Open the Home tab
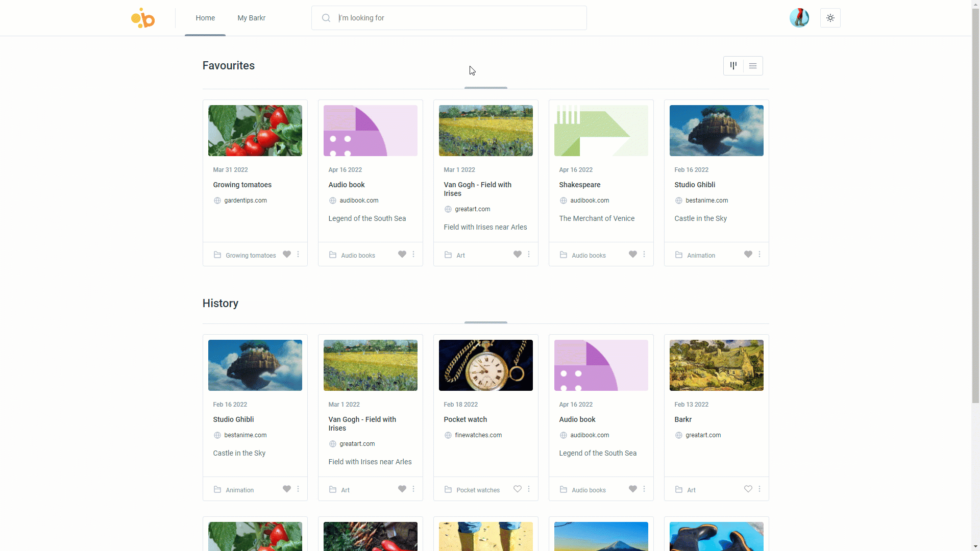 coord(205,18)
